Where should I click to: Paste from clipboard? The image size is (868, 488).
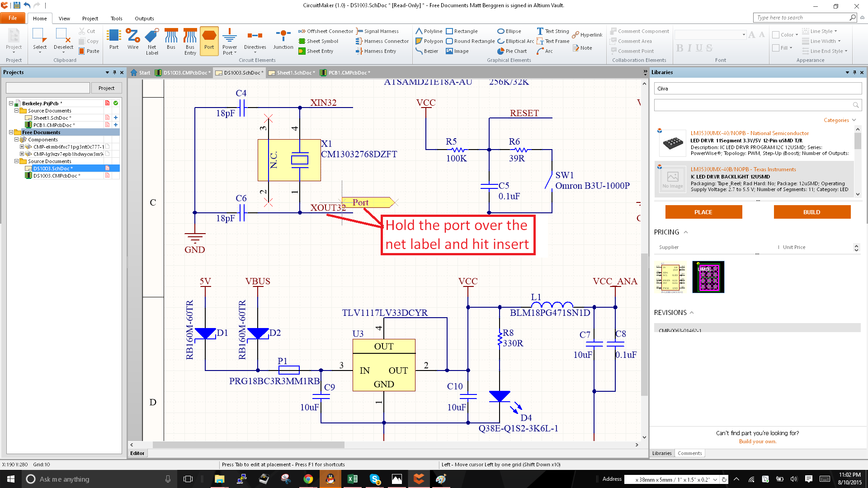tap(89, 51)
